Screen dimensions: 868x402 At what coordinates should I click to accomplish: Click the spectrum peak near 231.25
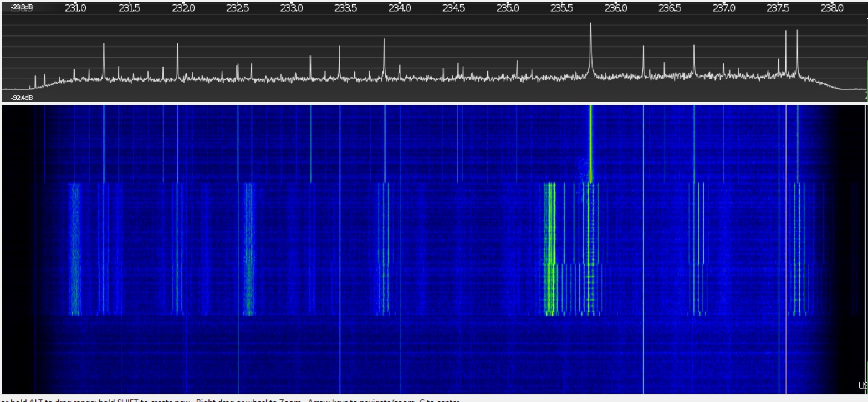(x=104, y=60)
